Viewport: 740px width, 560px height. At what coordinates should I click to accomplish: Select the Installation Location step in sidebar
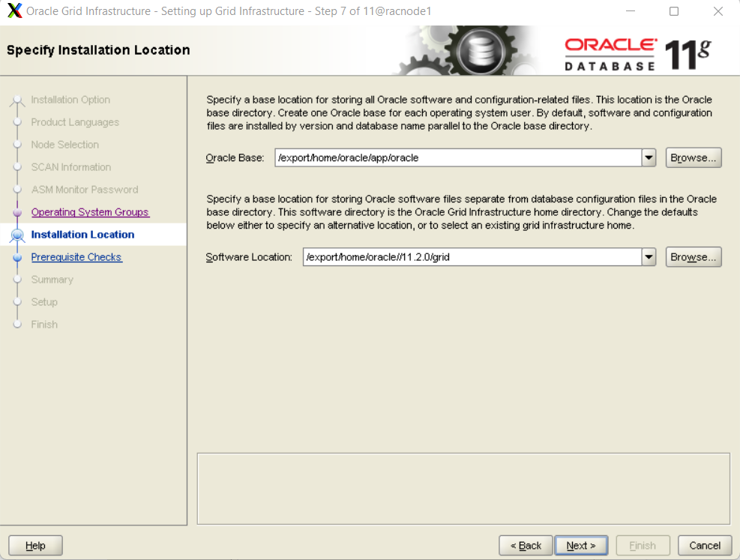click(82, 235)
